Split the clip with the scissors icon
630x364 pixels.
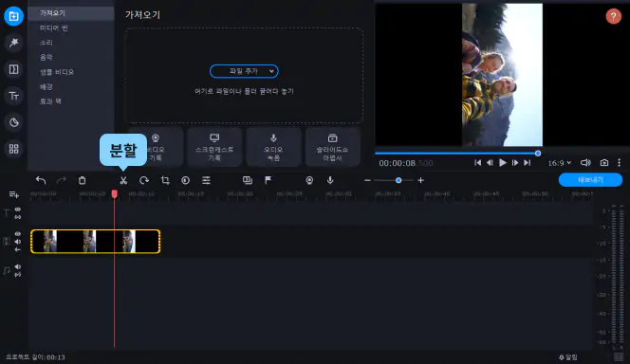(123, 181)
